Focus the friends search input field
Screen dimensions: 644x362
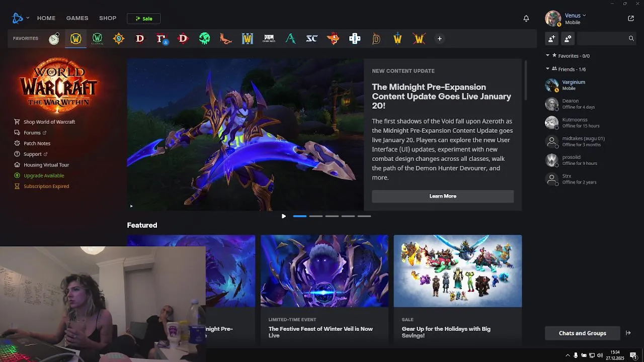pyautogui.click(x=602, y=38)
